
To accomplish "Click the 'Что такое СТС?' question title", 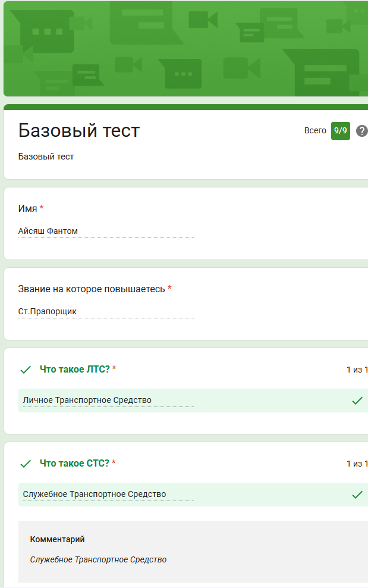I will tap(75, 464).
